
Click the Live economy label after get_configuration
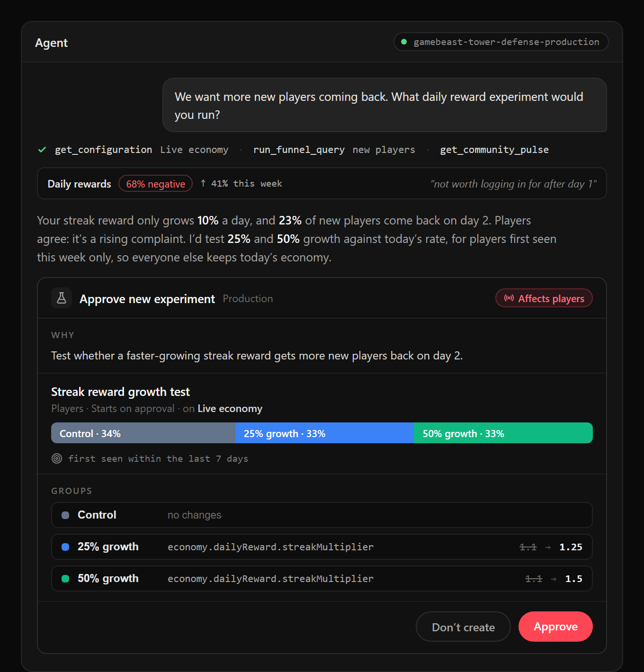point(194,150)
